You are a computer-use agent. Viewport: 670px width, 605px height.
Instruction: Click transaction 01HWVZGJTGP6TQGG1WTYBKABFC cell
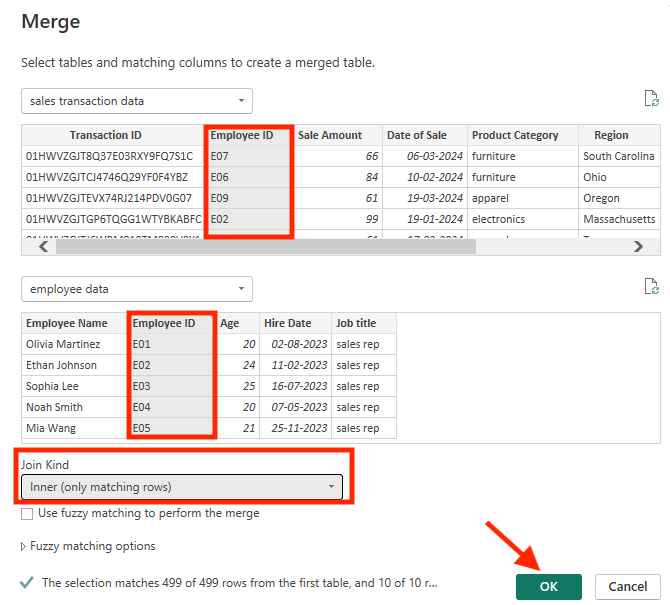[113, 219]
